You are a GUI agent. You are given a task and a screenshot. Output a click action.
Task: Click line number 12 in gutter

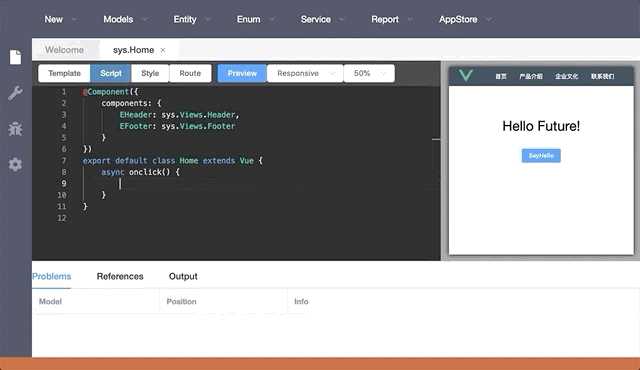click(x=62, y=218)
